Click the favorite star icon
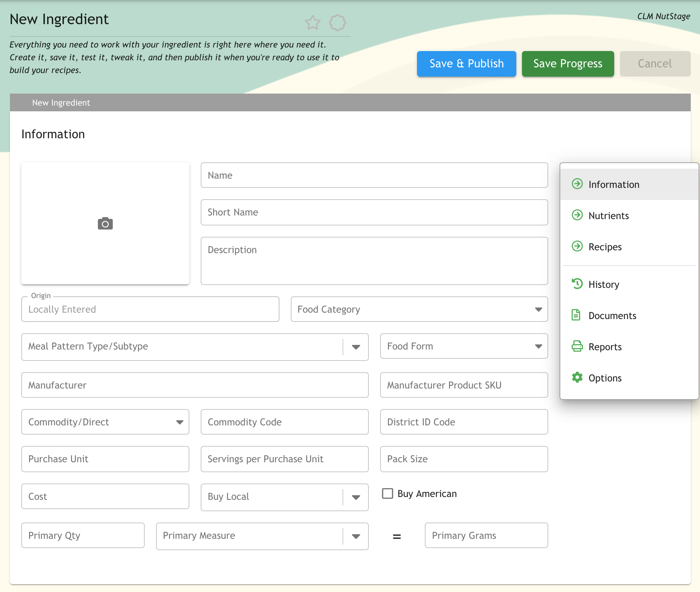 coord(312,23)
